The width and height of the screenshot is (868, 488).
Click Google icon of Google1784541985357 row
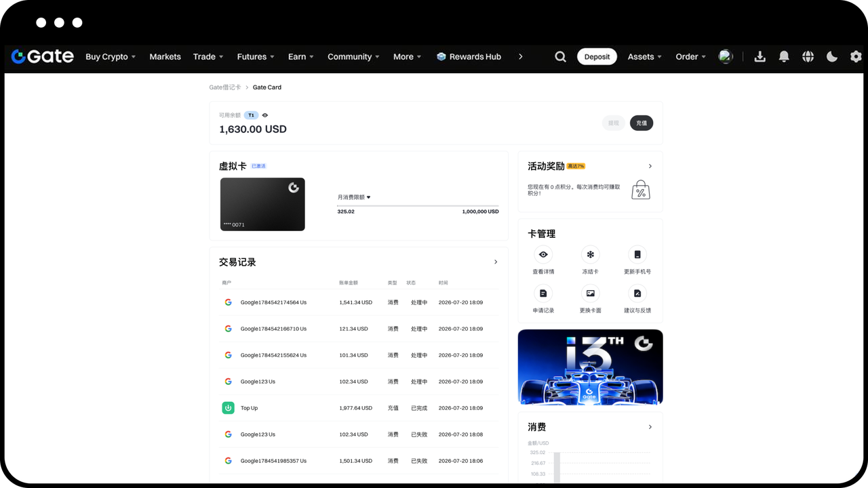click(x=228, y=461)
